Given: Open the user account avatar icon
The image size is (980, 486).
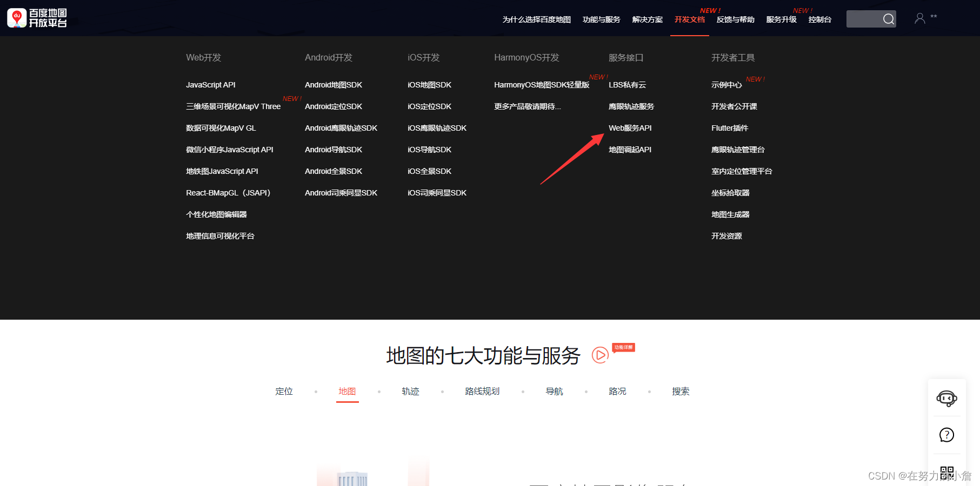Looking at the screenshot, I should [919, 18].
